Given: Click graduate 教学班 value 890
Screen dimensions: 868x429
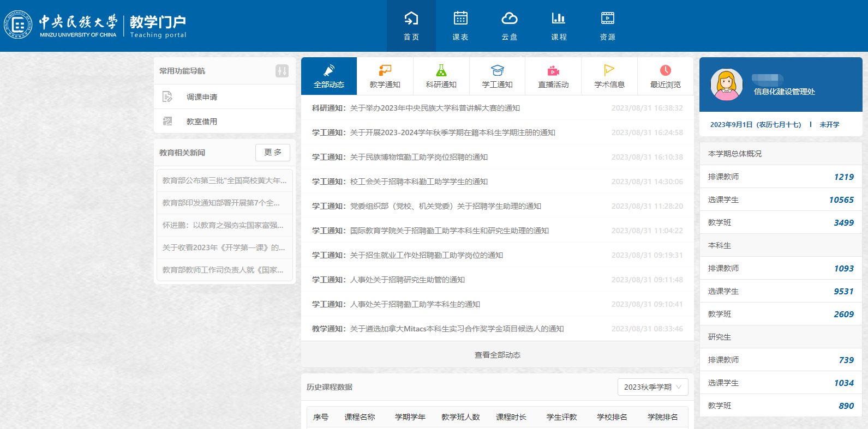Looking at the screenshot, I should 847,406.
